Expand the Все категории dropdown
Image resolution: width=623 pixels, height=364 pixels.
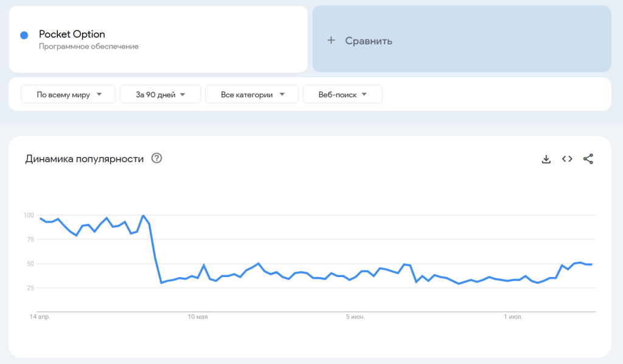pyautogui.click(x=252, y=94)
